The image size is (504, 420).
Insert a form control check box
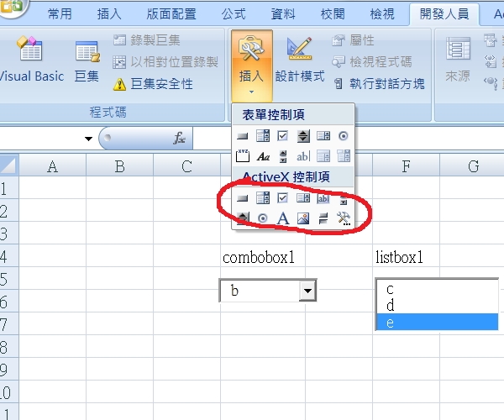(x=282, y=136)
